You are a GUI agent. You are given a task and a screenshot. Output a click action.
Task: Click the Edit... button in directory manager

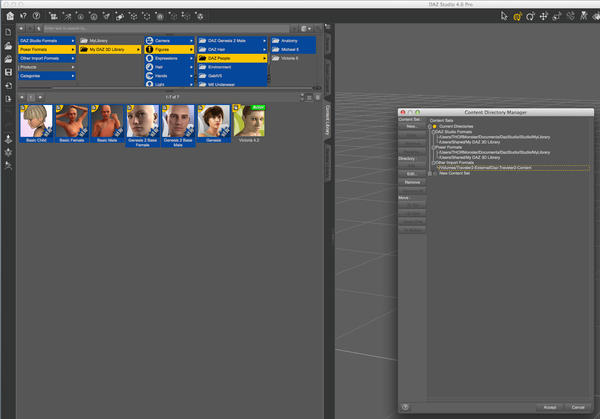(x=412, y=174)
